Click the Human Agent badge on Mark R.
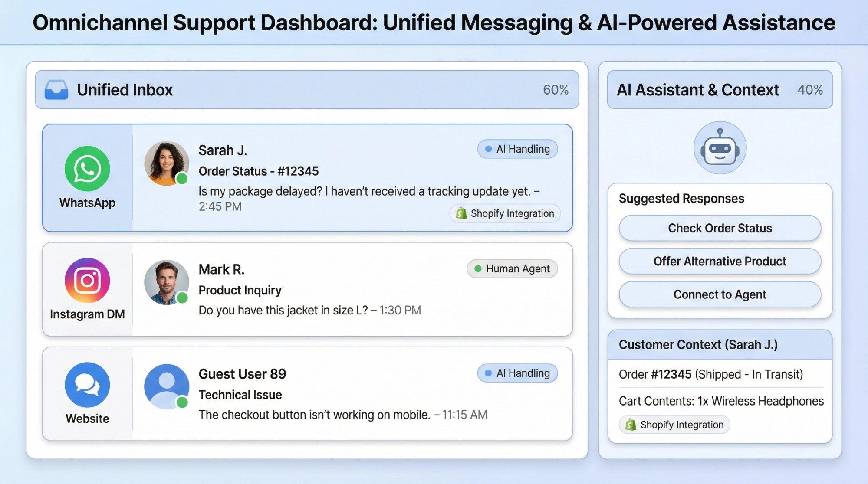Viewport: 868px width, 484px height. click(x=512, y=268)
